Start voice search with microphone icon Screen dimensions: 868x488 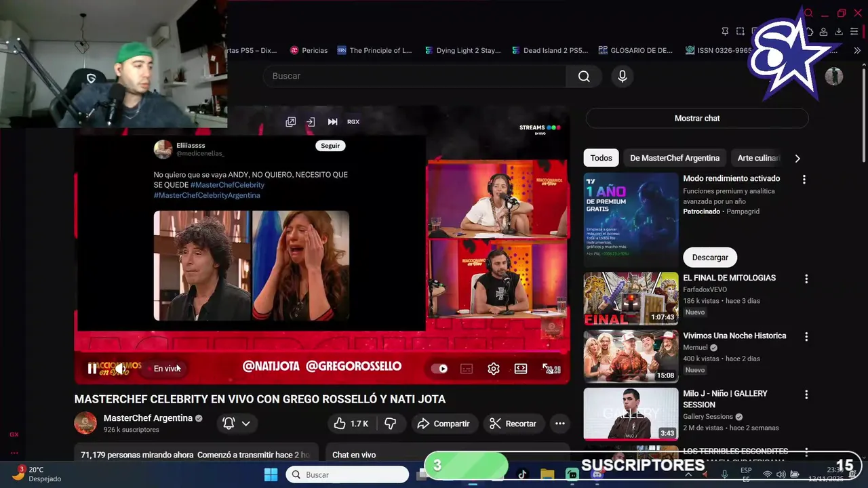623,77
